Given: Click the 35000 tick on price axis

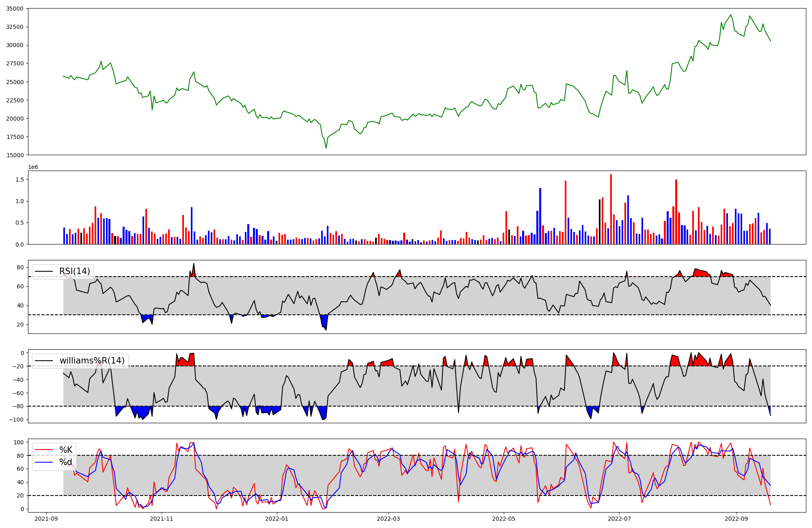Looking at the screenshot, I should click(15, 9).
